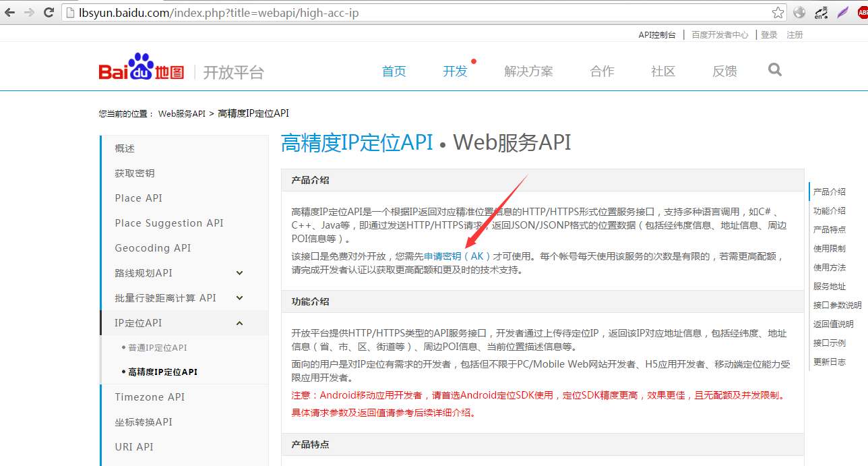Image resolution: width=868 pixels, height=466 pixels.
Task: Open 普通IP定位API sub-item
Action: (157, 348)
